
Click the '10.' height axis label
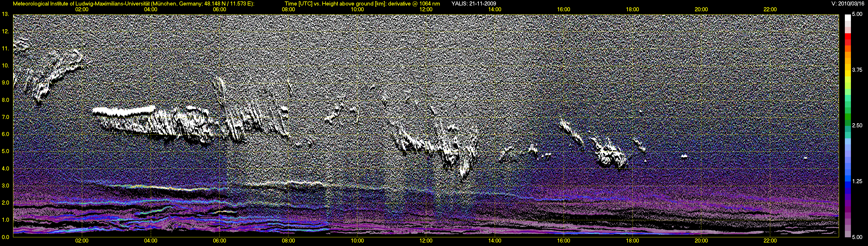coord(5,66)
